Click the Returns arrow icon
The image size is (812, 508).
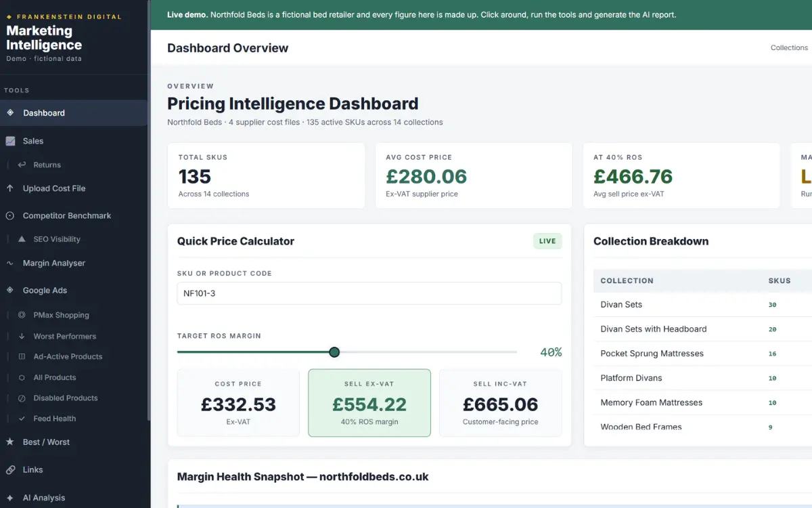pos(22,165)
